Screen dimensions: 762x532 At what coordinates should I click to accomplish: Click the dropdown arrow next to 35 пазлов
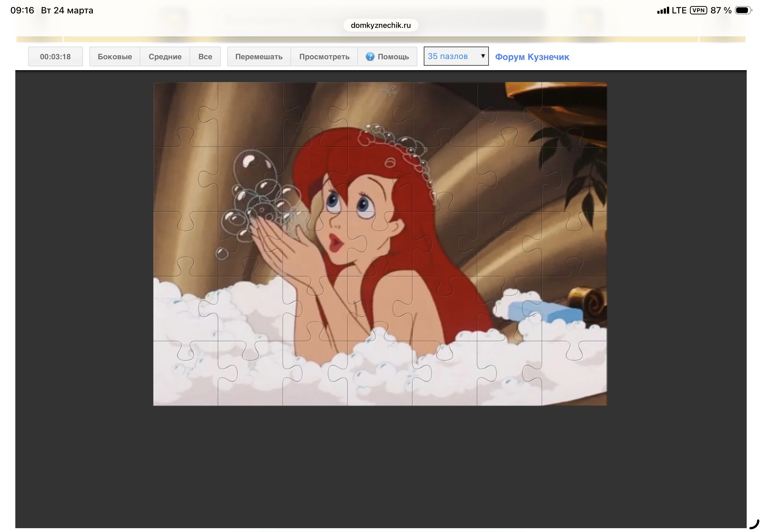[x=483, y=56]
